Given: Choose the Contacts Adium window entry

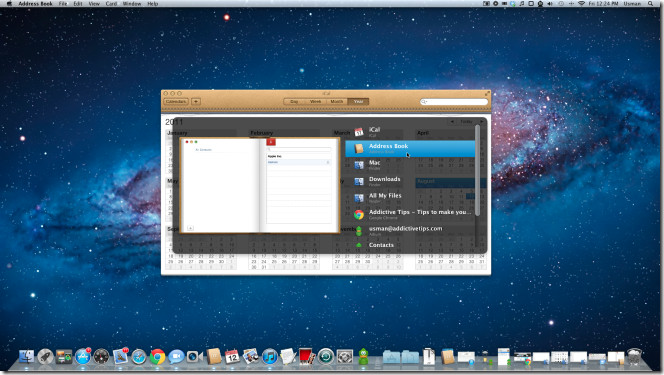Looking at the screenshot, I should pos(410,245).
